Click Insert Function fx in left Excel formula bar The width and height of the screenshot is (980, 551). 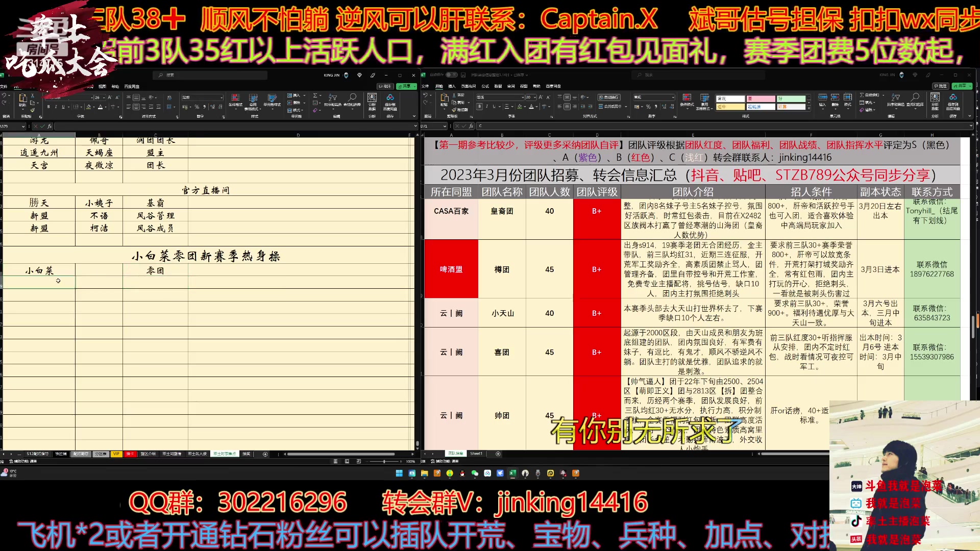pos(50,126)
